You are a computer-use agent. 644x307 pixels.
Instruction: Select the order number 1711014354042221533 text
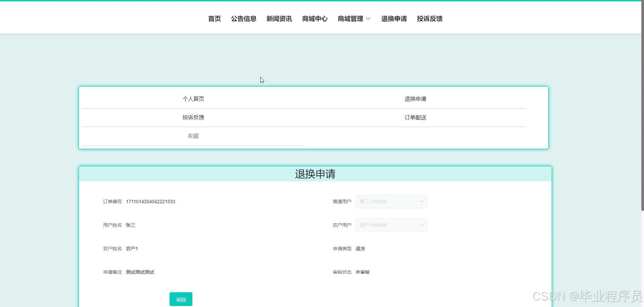(x=150, y=202)
